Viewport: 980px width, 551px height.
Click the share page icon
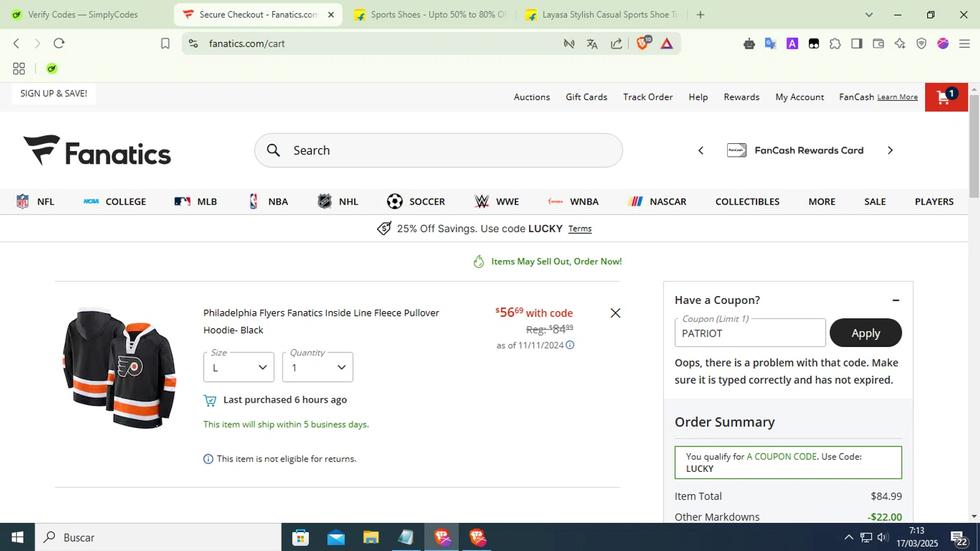(616, 44)
